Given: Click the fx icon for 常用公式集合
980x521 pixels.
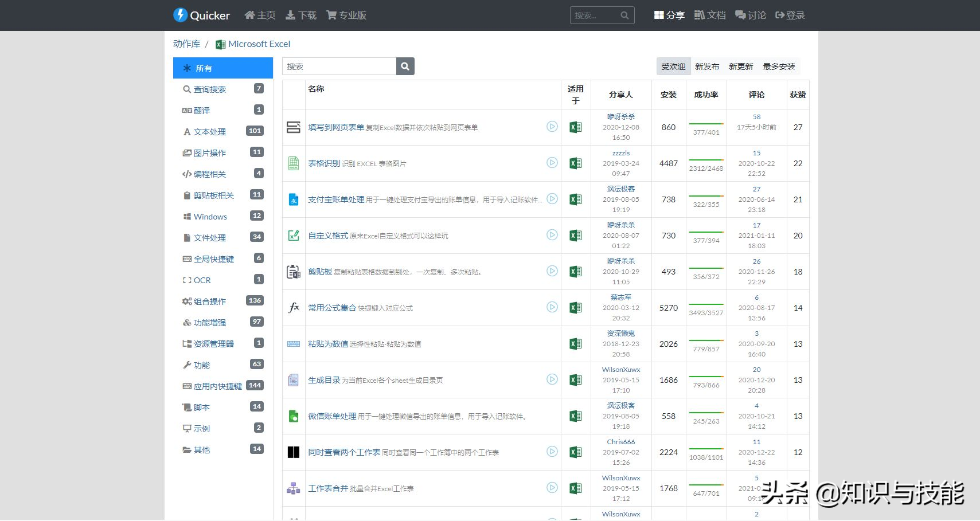Looking at the screenshot, I should (x=294, y=308).
